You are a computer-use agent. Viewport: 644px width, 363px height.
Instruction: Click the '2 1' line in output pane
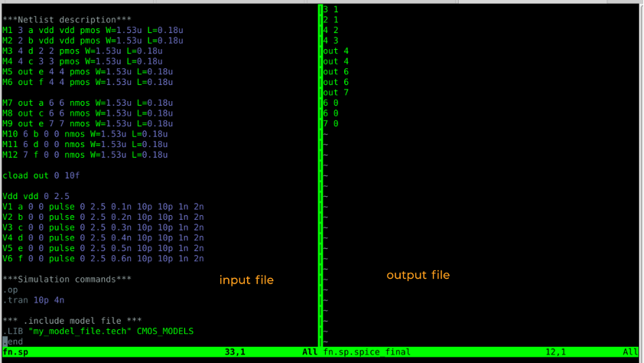[x=330, y=20]
